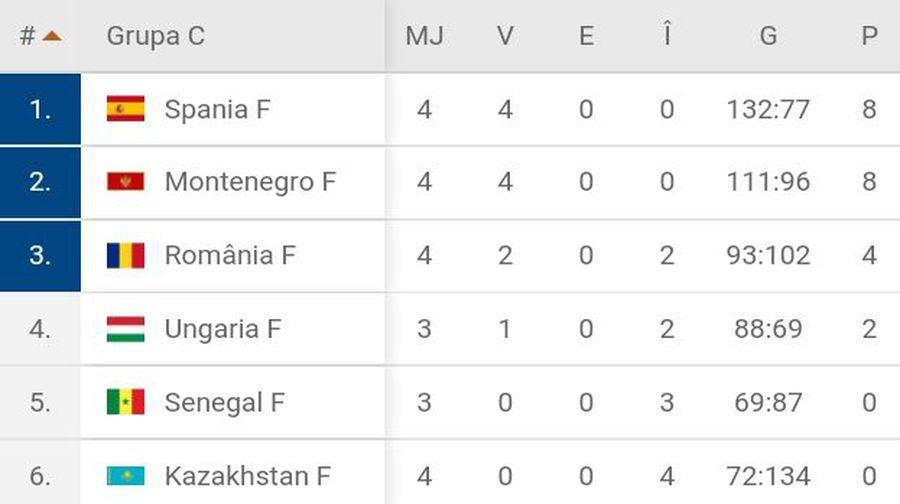Sort by Î losses column header
Viewport: 900px width, 504px height.
pos(667,34)
